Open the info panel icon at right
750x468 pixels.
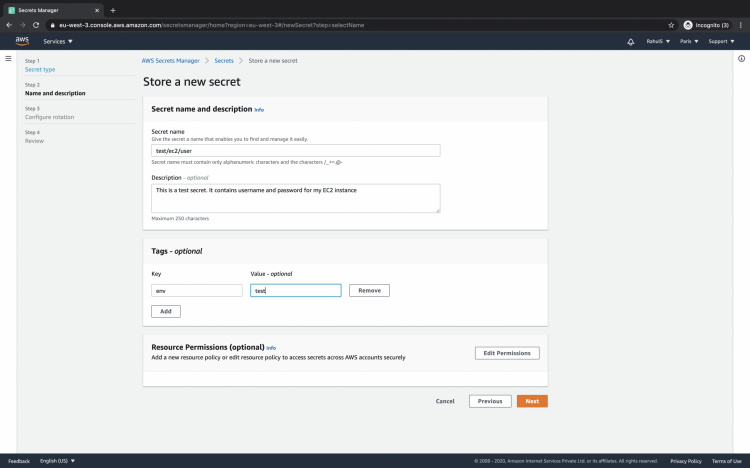741,59
